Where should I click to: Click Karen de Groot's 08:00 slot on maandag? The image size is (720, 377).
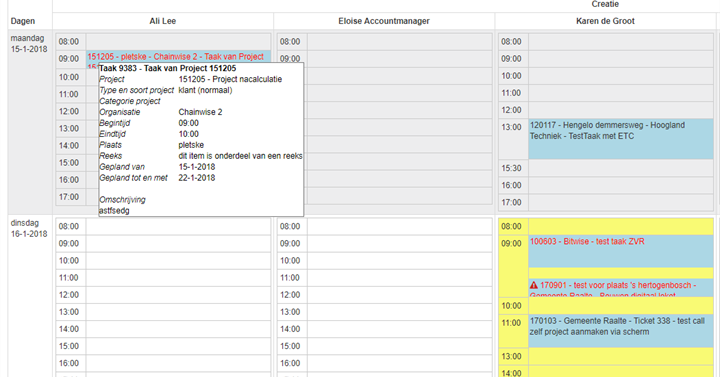pyautogui.click(x=621, y=42)
